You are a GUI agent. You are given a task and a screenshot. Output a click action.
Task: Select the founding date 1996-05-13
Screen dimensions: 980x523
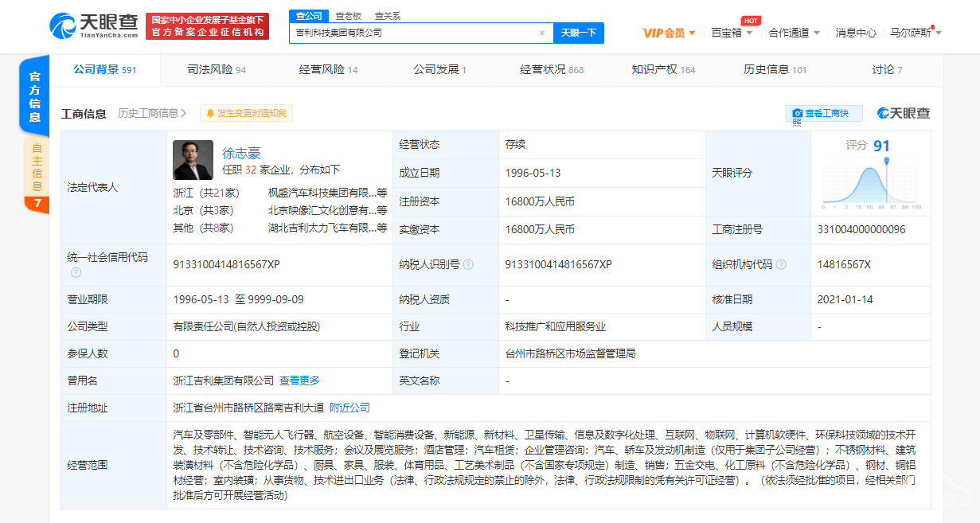point(534,173)
